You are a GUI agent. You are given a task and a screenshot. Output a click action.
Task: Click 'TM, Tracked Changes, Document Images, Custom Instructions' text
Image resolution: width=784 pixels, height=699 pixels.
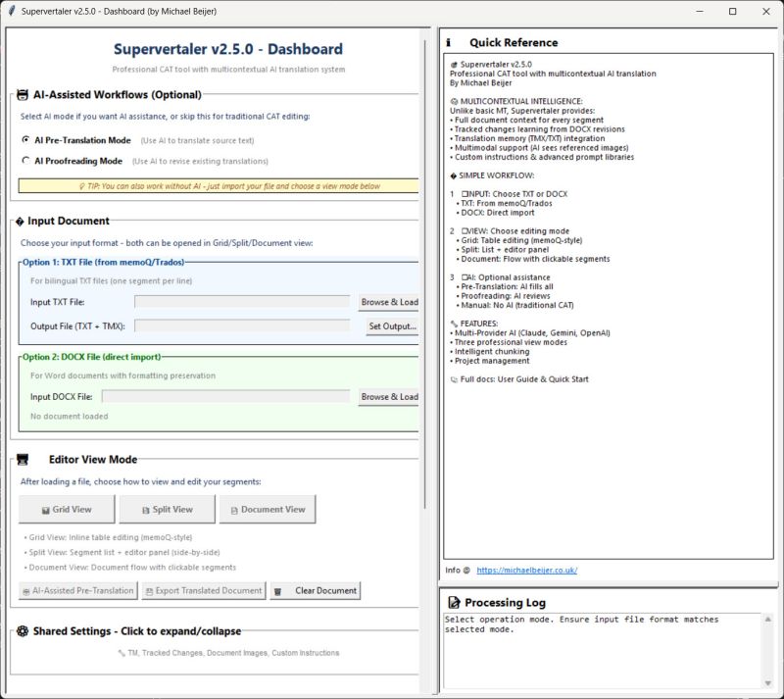pos(233,653)
